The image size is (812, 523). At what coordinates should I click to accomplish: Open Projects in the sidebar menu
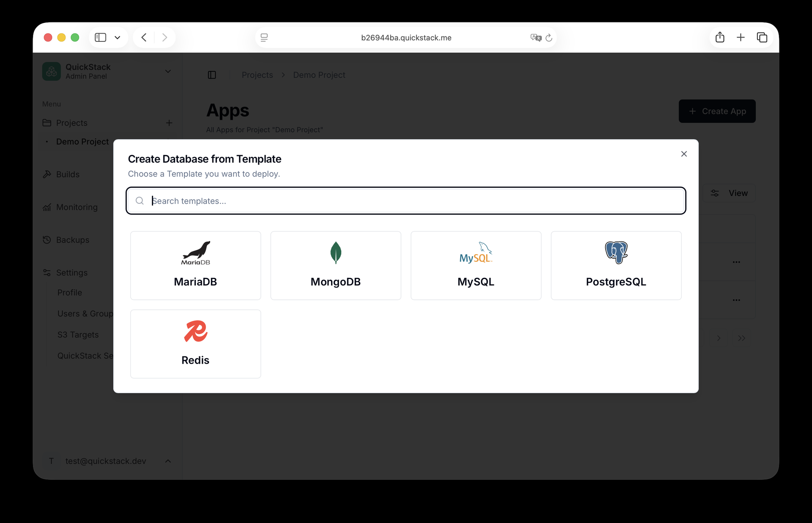72,123
